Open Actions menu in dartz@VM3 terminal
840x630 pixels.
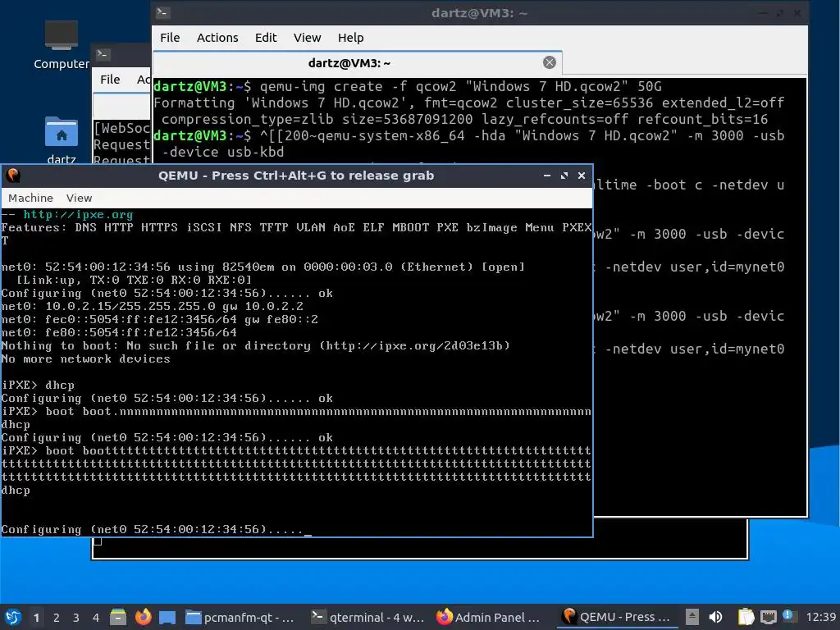[x=217, y=38]
